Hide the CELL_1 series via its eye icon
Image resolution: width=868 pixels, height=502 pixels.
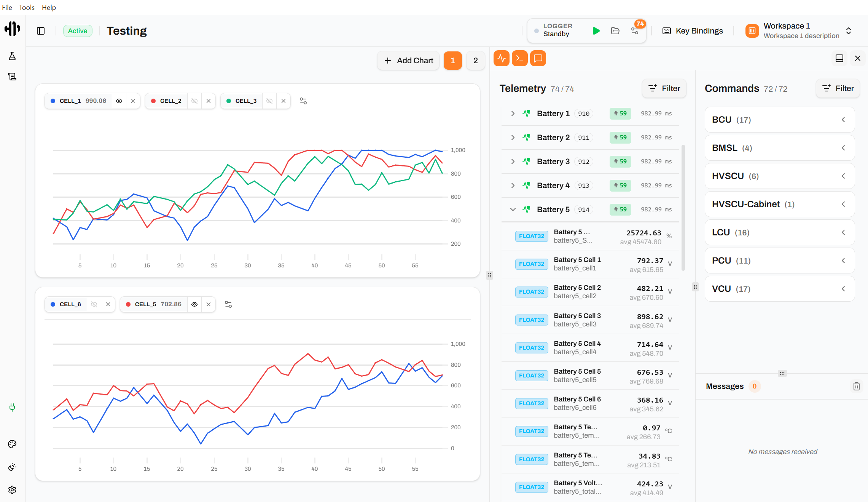point(119,101)
